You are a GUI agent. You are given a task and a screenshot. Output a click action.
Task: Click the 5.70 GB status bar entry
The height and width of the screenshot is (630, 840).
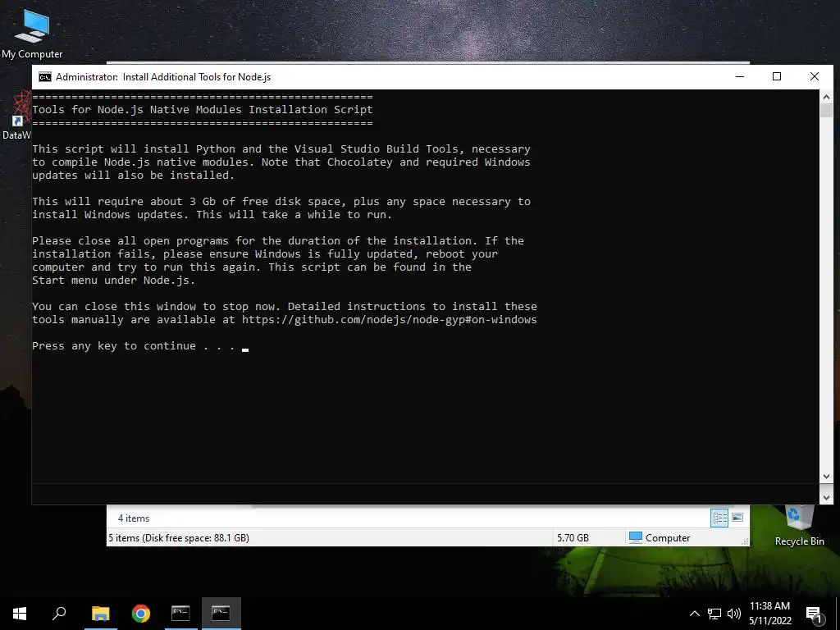573,537
